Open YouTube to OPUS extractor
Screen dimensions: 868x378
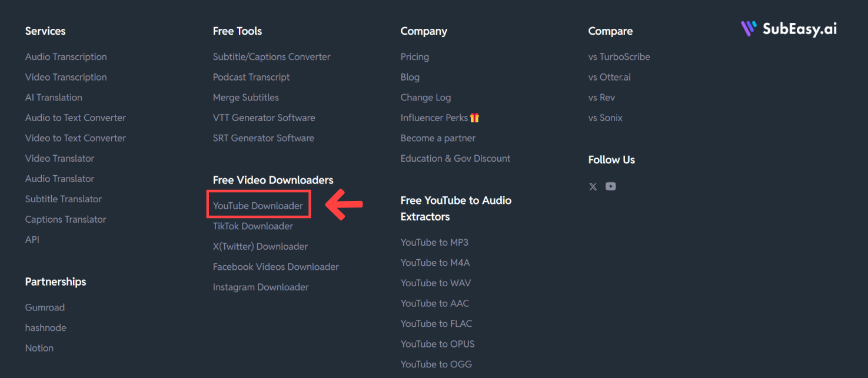pos(438,344)
